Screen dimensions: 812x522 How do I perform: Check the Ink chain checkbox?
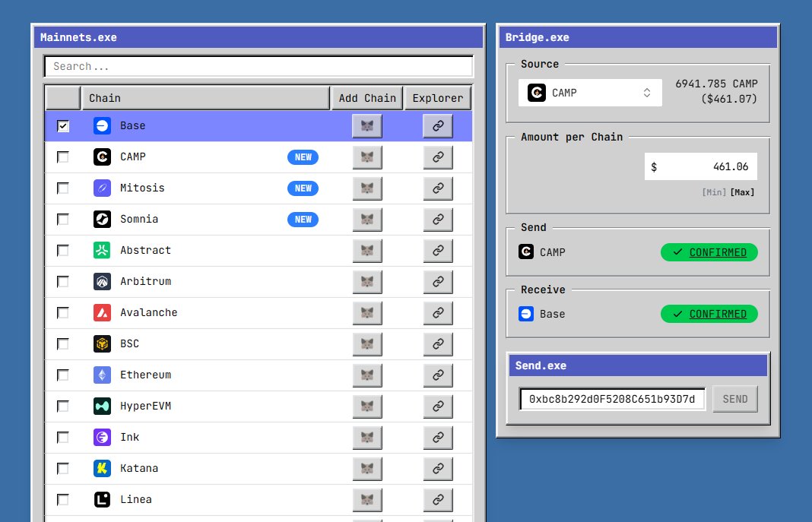(x=62, y=438)
